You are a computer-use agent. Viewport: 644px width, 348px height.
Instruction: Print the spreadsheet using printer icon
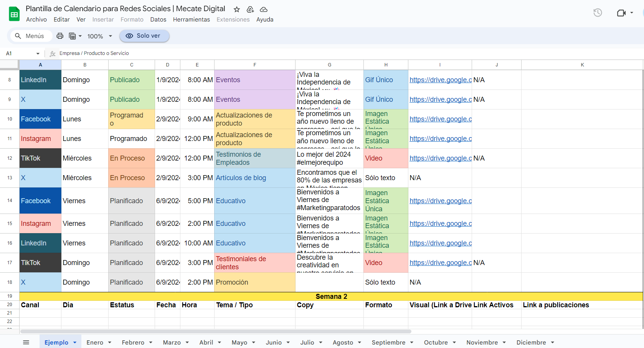click(60, 36)
